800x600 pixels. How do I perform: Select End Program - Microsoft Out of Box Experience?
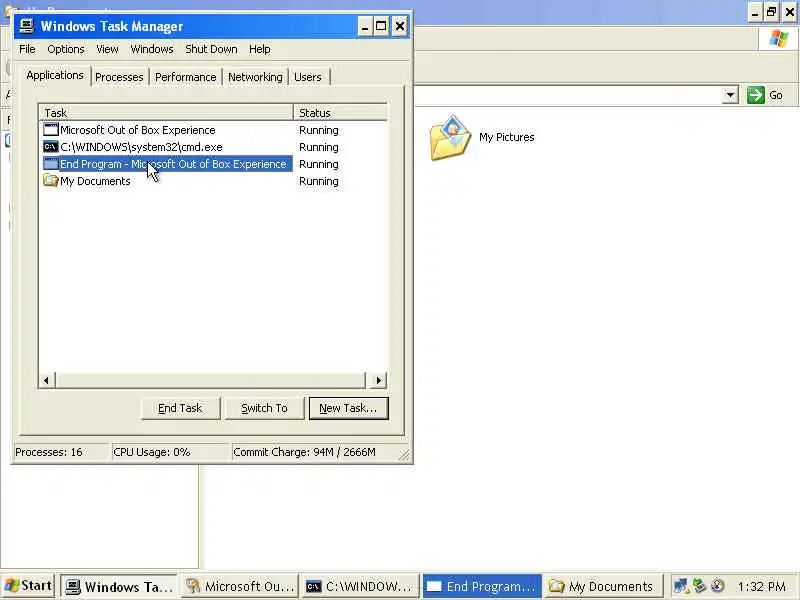click(173, 164)
